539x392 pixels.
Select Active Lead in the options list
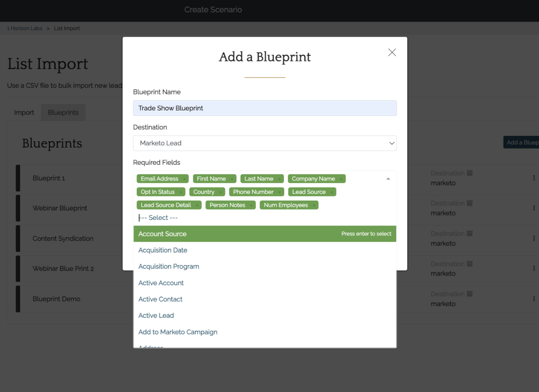(265, 316)
